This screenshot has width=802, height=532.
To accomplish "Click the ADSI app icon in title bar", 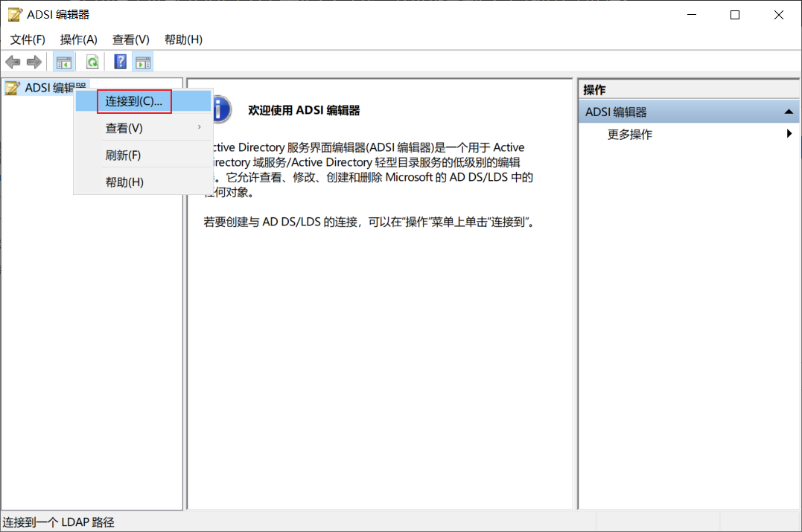I will (x=16, y=15).
